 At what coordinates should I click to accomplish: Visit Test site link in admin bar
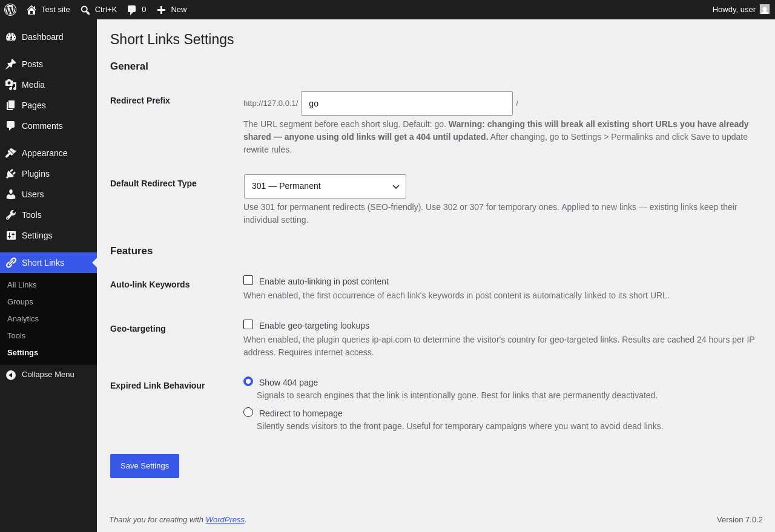pos(48,10)
